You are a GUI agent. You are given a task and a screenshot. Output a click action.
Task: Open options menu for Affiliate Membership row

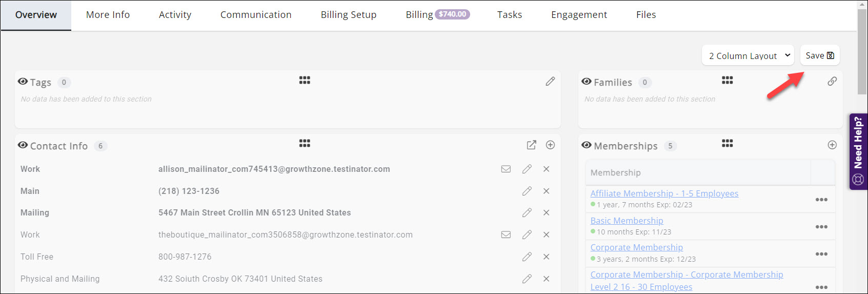tap(821, 200)
